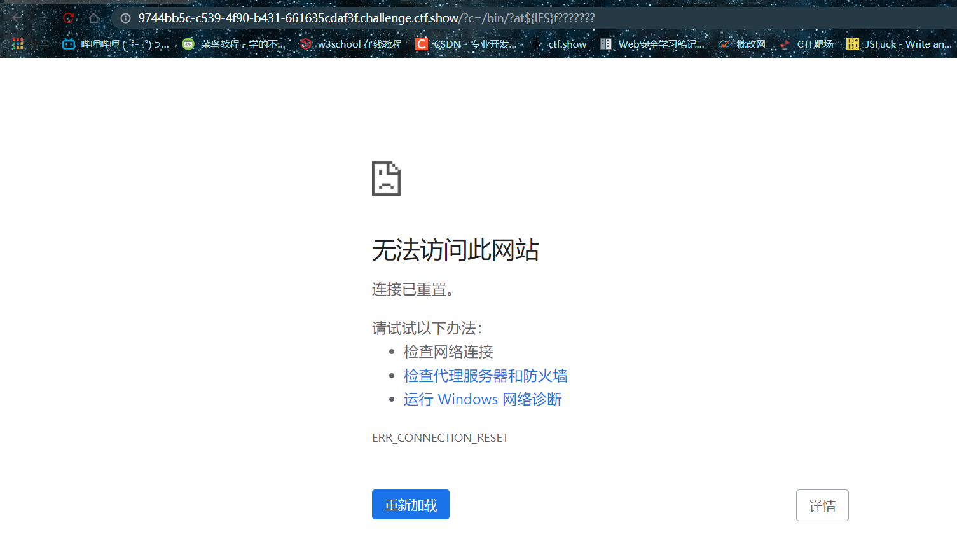The height and width of the screenshot is (560, 957).
Task: Click the reload page icon
Action: pos(68,18)
